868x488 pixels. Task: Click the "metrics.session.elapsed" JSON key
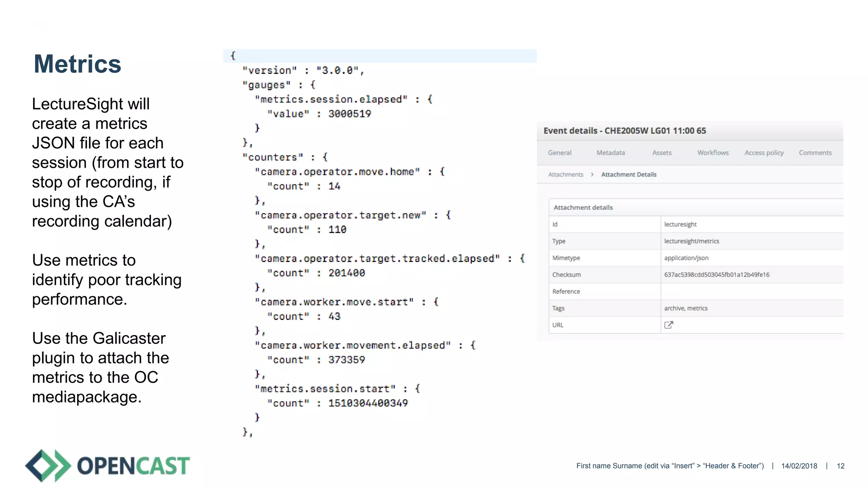[331, 100]
